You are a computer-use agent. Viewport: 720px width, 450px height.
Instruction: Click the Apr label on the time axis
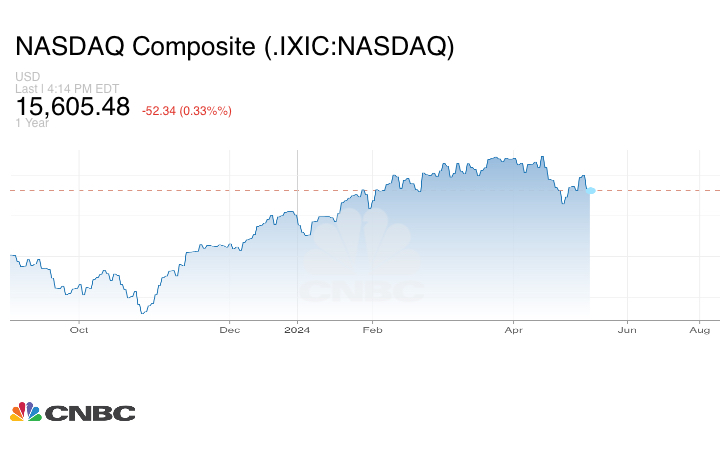(x=514, y=329)
